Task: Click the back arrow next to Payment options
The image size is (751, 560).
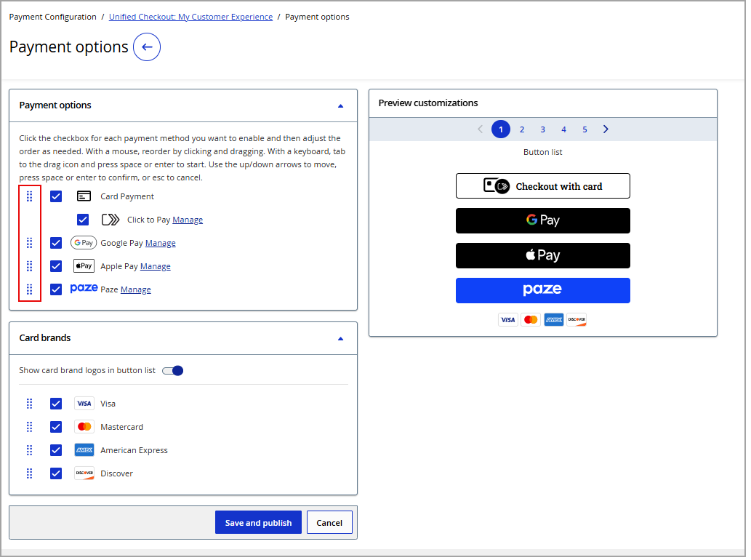Action: coord(147,47)
